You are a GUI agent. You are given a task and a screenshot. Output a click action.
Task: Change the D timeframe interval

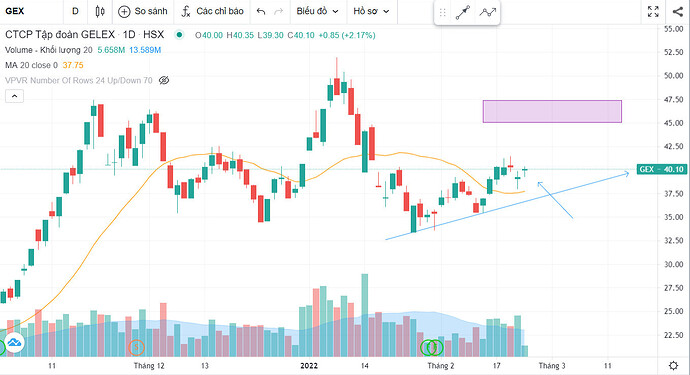[x=75, y=11]
